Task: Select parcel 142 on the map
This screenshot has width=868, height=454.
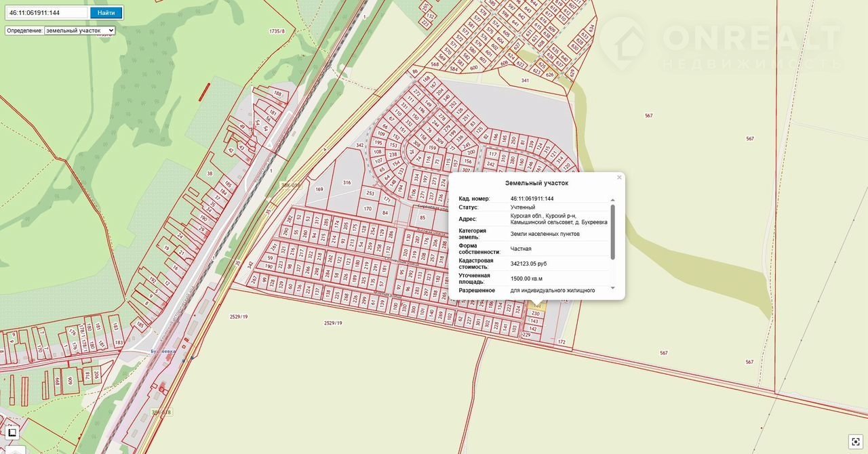Action: coord(533,329)
